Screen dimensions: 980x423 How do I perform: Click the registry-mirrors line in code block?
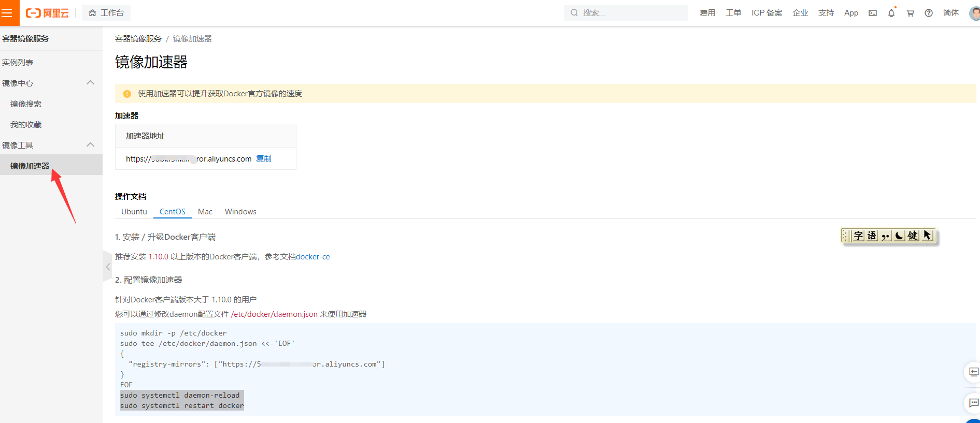tap(257, 364)
